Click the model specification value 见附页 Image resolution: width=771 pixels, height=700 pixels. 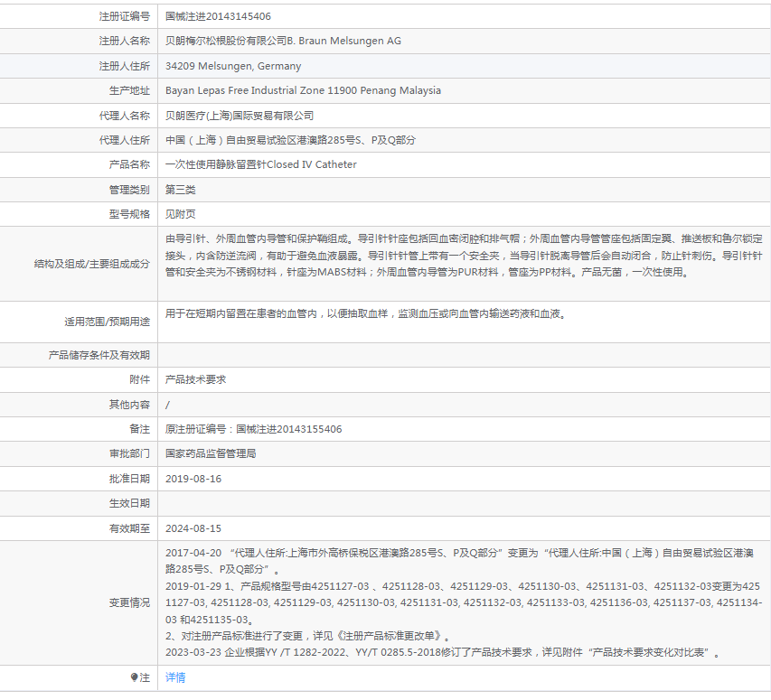pyautogui.click(x=181, y=214)
